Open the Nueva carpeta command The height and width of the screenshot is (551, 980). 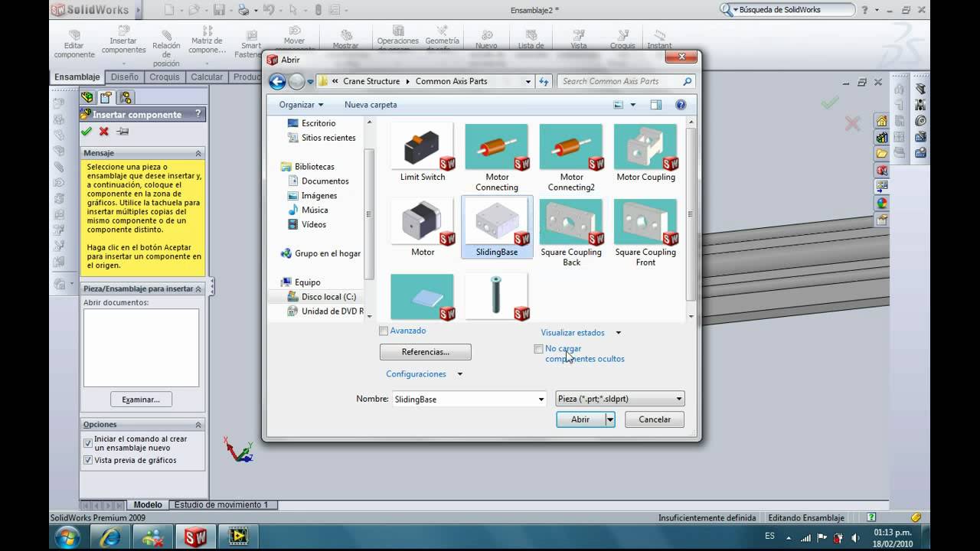[371, 105]
